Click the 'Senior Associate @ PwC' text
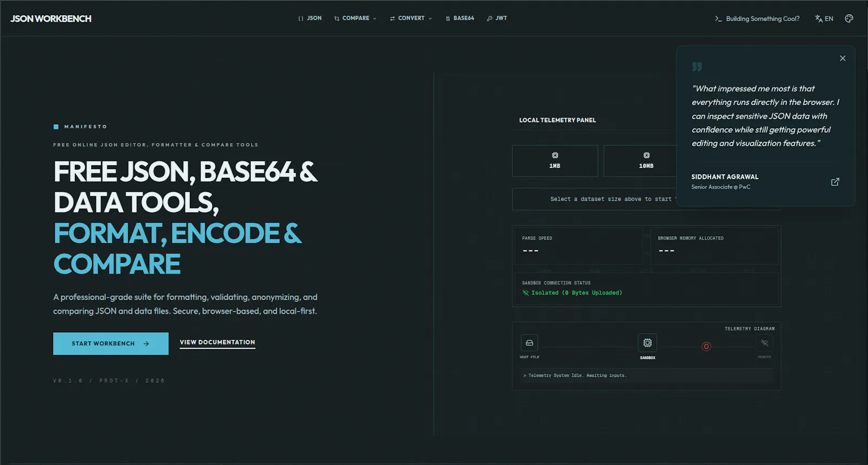Viewport: 868px width, 465px height. tap(720, 187)
